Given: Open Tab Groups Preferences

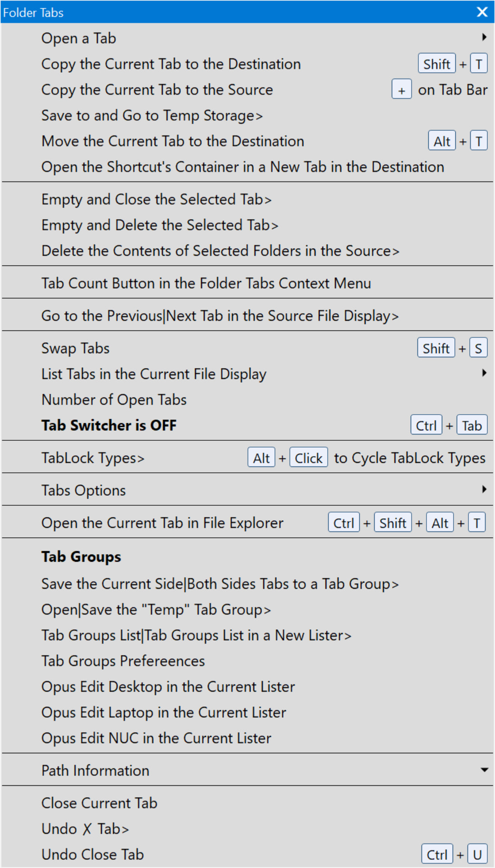Looking at the screenshot, I should 123,661.
